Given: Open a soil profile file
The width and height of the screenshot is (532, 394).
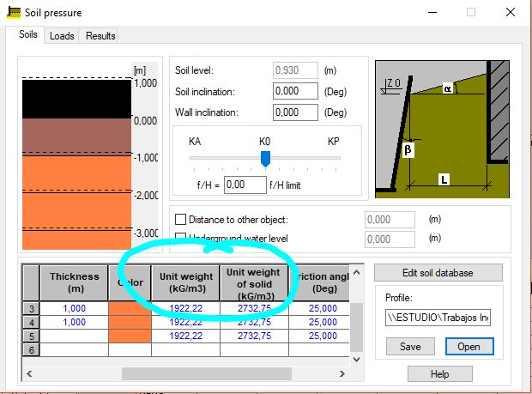Looking at the screenshot, I should point(469,347).
